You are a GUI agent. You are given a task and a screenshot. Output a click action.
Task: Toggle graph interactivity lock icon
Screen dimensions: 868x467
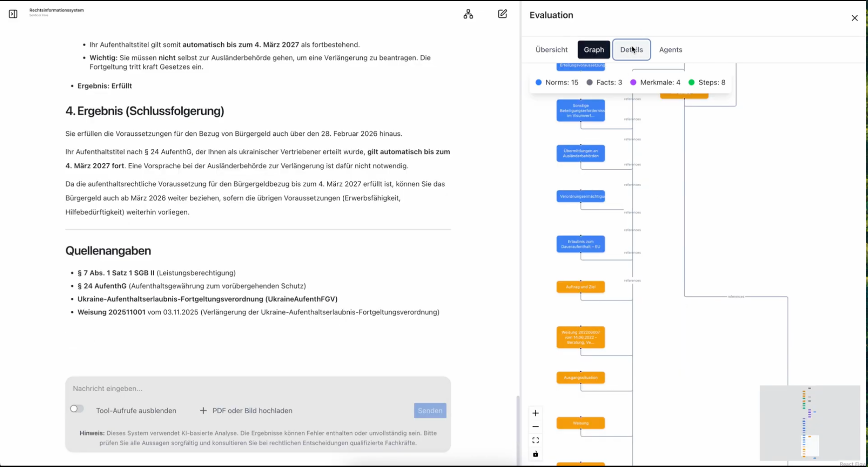point(535,454)
